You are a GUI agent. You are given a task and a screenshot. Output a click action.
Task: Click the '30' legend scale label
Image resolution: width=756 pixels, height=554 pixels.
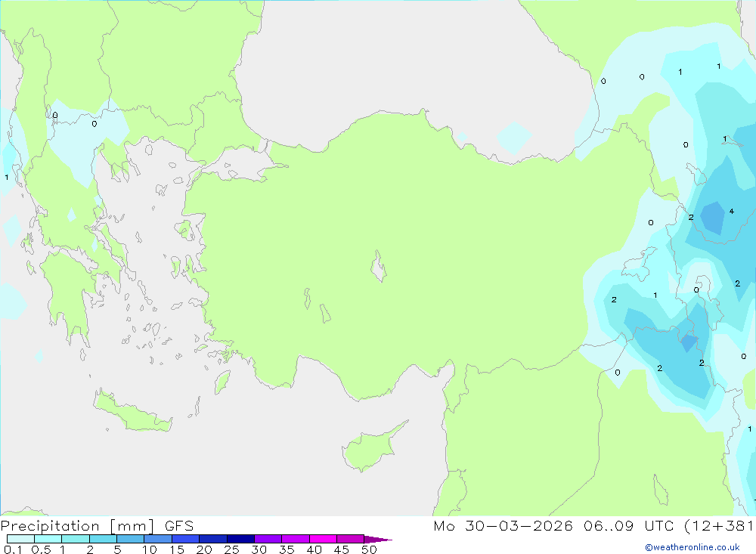pyautogui.click(x=259, y=549)
